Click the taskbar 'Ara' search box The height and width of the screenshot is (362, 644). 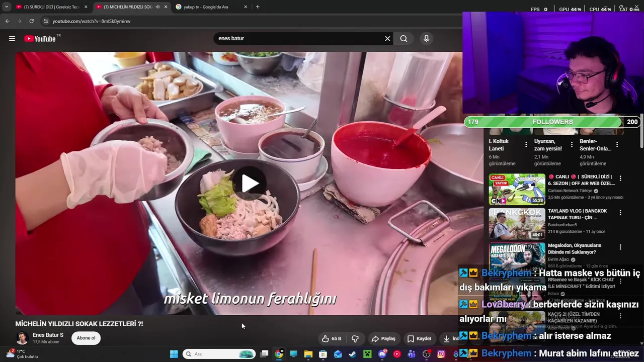(x=219, y=354)
